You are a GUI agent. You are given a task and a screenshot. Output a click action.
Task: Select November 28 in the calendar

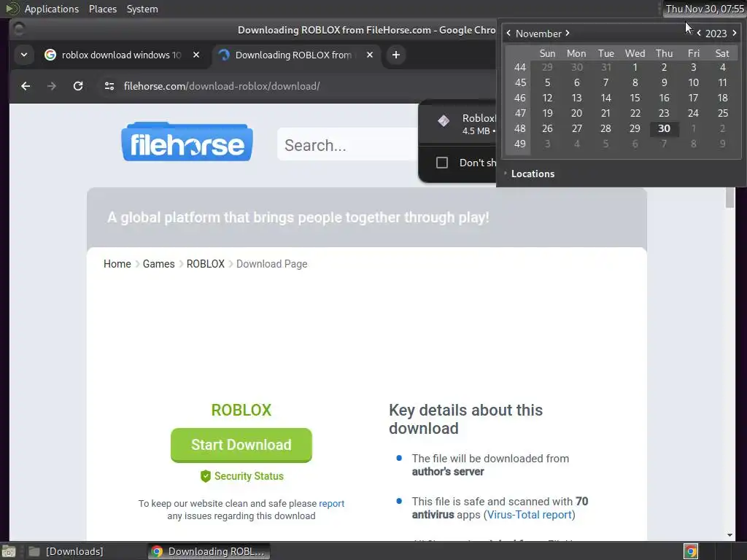coord(605,128)
